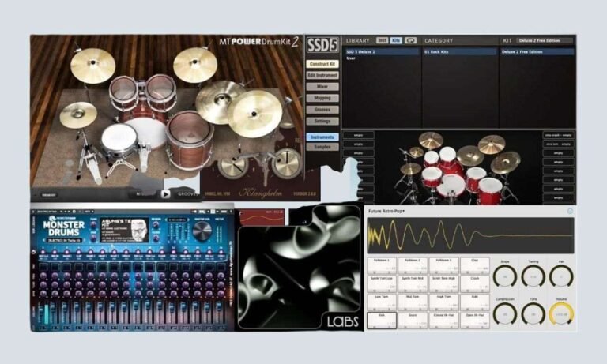Open the SSD5 Grooves page

(x=322, y=110)
